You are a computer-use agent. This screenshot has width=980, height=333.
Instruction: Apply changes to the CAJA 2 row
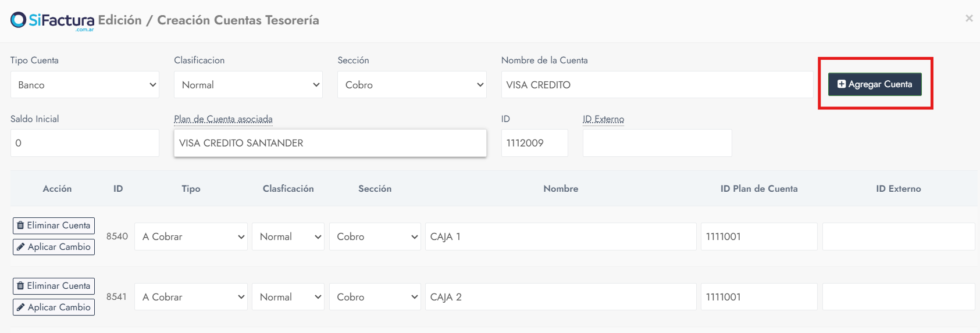[54, 307]
